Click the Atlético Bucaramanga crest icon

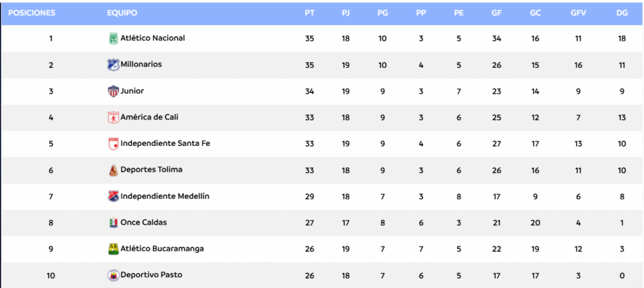(x=113, y=249)
